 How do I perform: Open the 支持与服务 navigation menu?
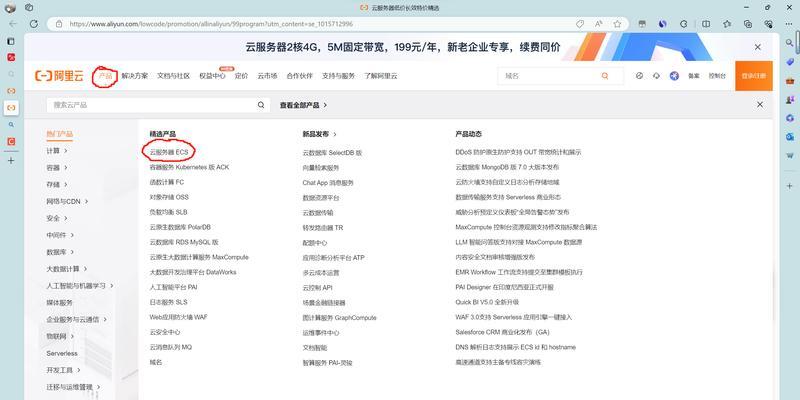point(338,76)
